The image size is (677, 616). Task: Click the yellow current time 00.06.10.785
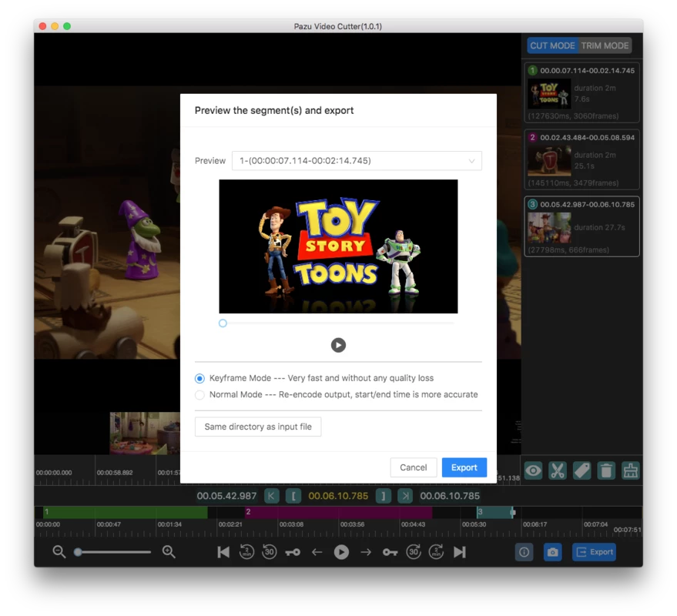tap(338, 496)
